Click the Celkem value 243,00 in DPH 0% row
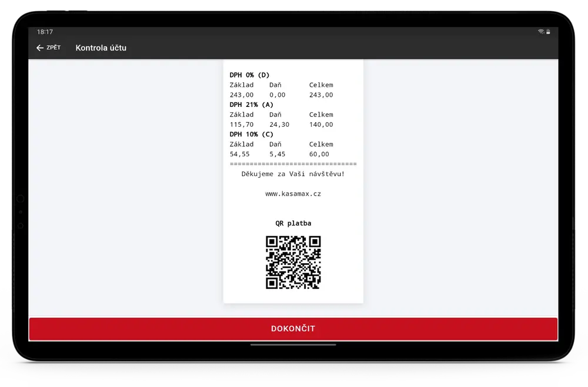The image size is (588, 387). pos(321,95)
